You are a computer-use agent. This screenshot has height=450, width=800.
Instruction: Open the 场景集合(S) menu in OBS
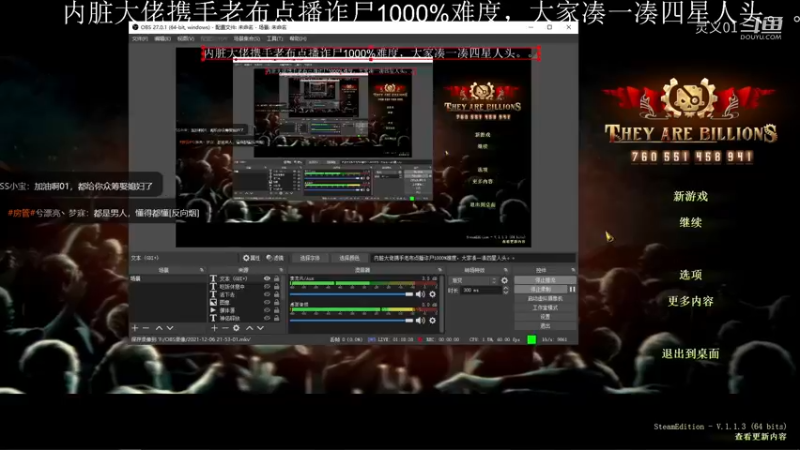coord(247,39)
